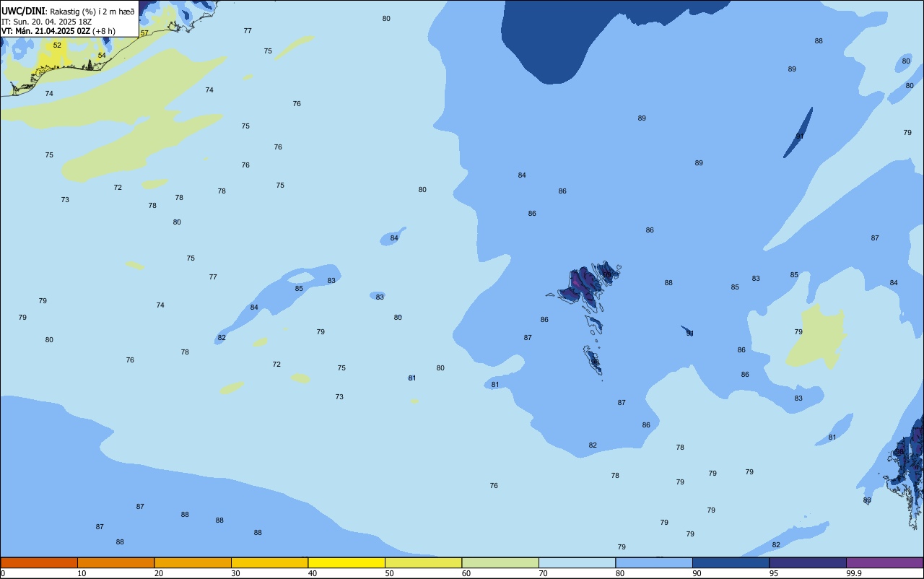Click the legend tick label 40
This screenshot has height=579, width=924.
[313, 573]
